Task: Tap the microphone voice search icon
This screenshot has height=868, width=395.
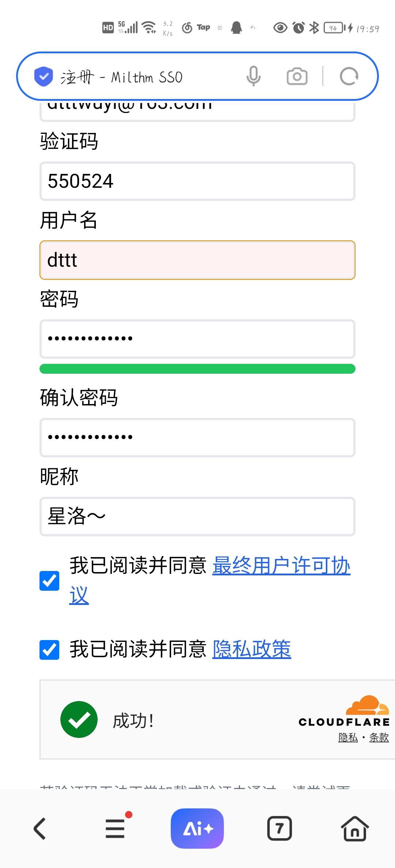Action: pyautogui.click(x=253, y=76)
